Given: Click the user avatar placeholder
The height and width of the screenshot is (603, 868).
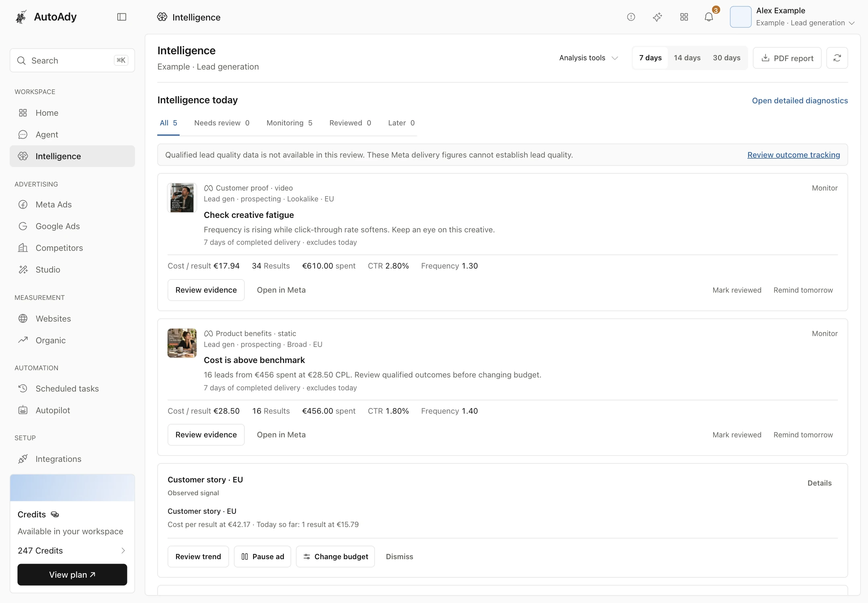Looking at the screenshot, I should tap(741, 17).
